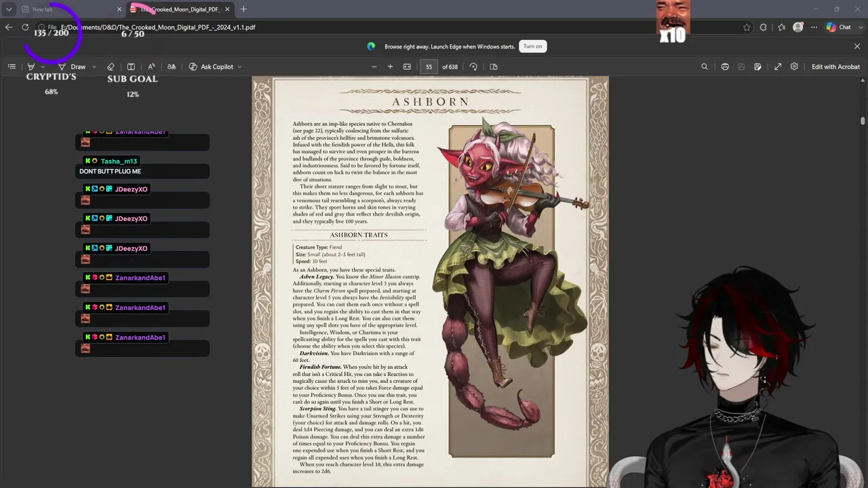868x488 pixels.
Task: Zoom in with the plus button
Action: coord(390,66)
